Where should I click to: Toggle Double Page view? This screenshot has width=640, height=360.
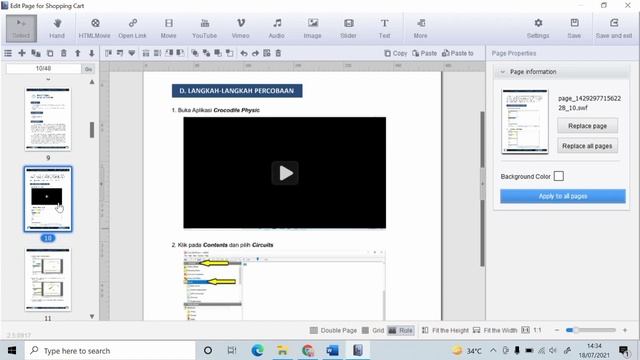[333, 330]
